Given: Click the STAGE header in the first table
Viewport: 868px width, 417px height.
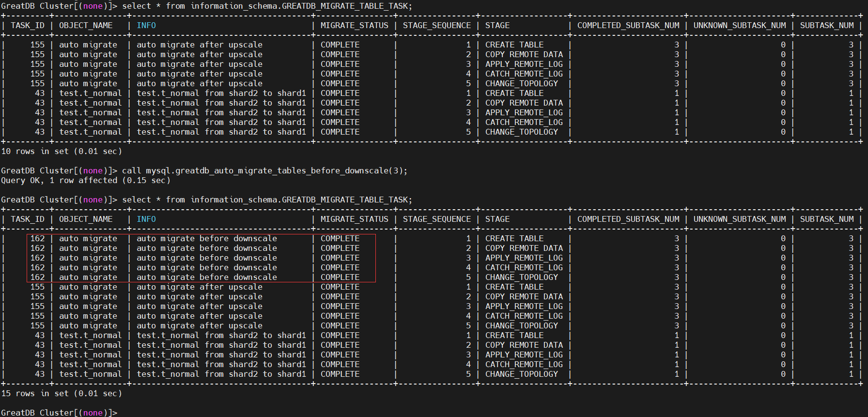Looking at the screenshot, I should (497, 25).
